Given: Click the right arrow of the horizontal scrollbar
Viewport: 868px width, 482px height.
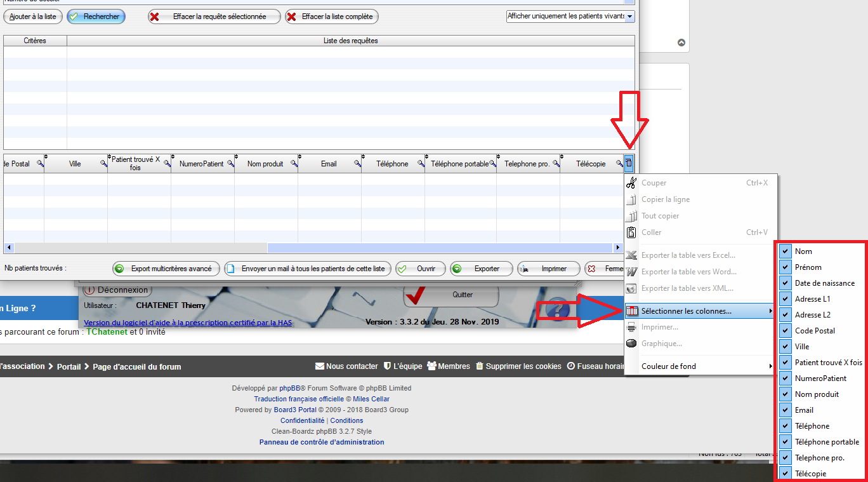Looking at the screenshot, I should point(619,248).
